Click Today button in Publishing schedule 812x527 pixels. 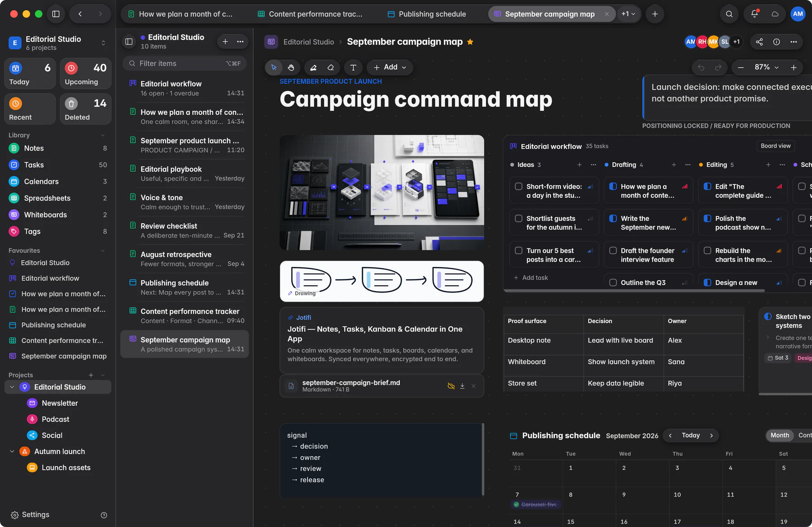click(x=691, y=435)
